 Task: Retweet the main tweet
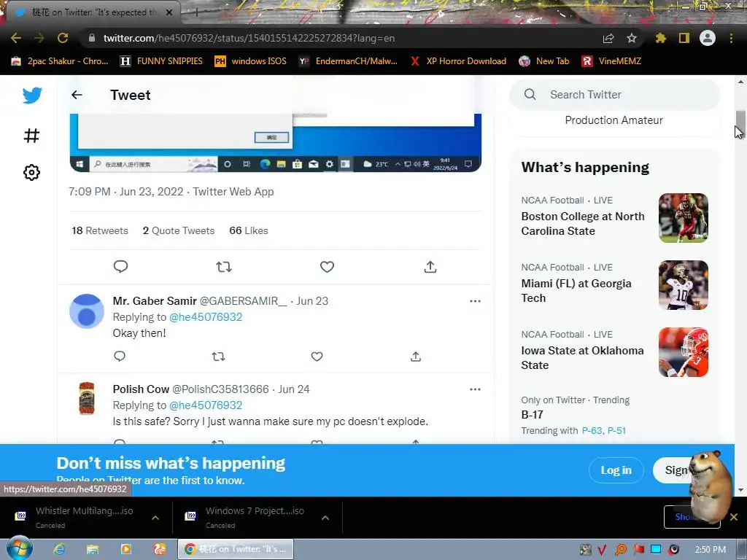(x=224, y=267)
